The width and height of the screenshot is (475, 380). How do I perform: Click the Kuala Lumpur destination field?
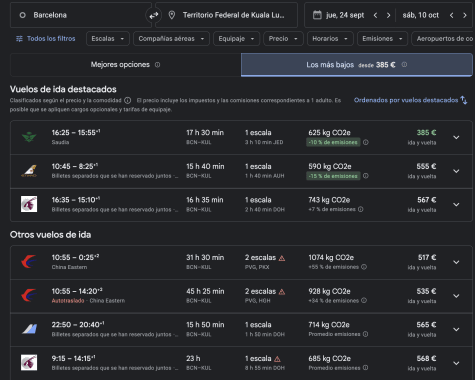coord(227,15)
